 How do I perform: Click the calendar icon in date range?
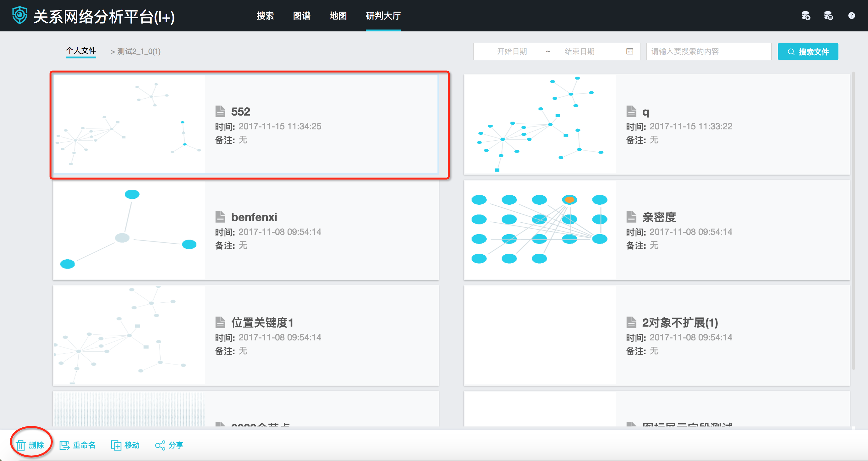(629, 51)
